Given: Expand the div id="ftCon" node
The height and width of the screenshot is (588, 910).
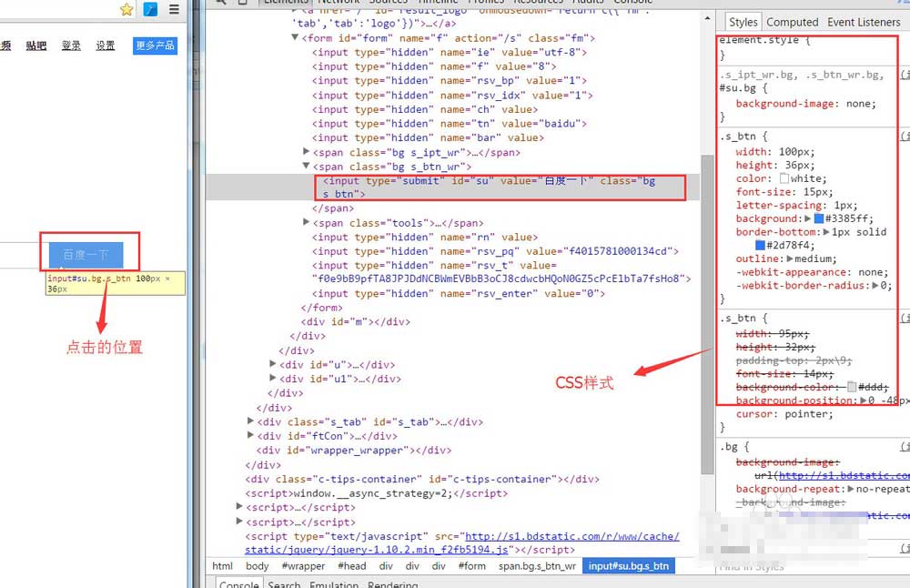Looking at the screenshot, I should 250,435.
